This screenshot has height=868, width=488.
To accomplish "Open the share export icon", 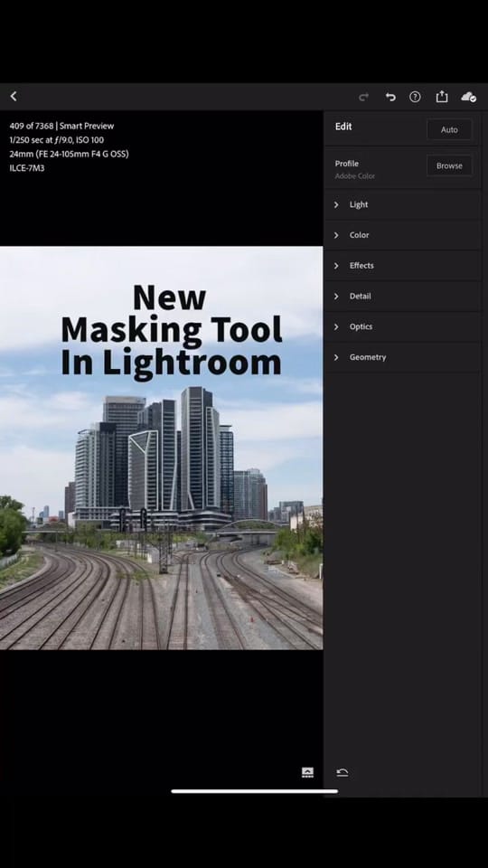I will pos(442,97).
